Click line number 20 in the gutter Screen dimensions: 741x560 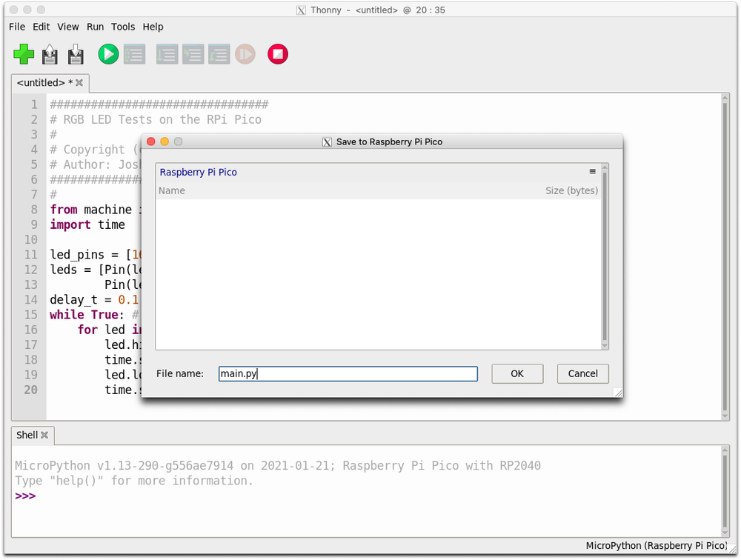point(30,390)
